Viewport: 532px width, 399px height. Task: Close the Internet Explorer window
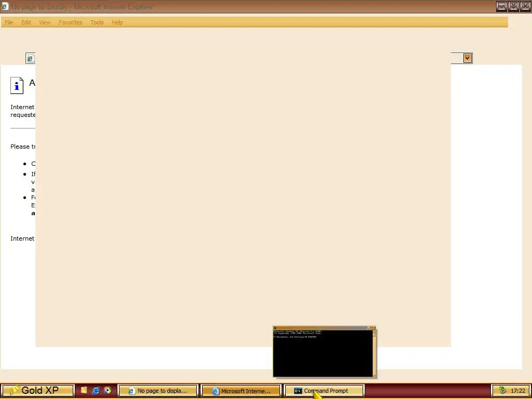click(525, 6)
